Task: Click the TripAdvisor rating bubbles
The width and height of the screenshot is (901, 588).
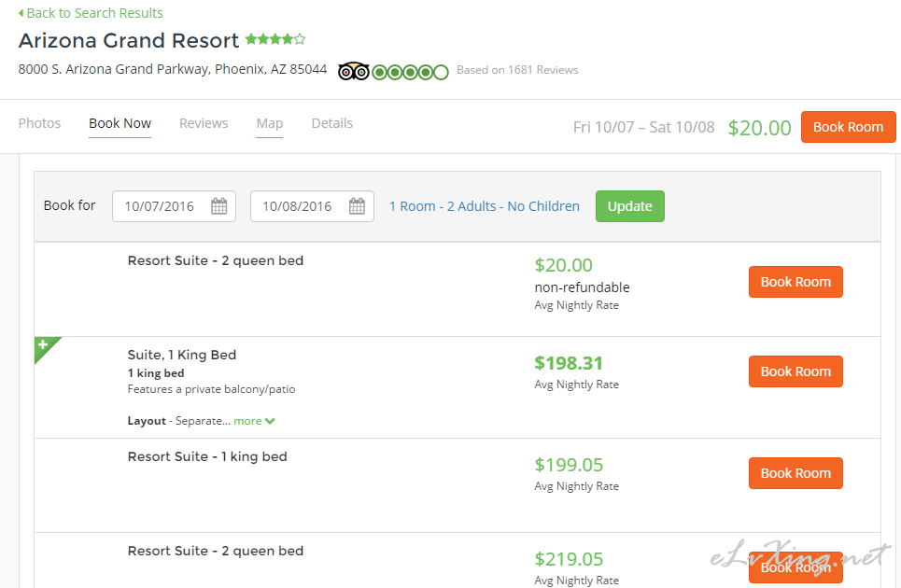Action: (410, 73)
